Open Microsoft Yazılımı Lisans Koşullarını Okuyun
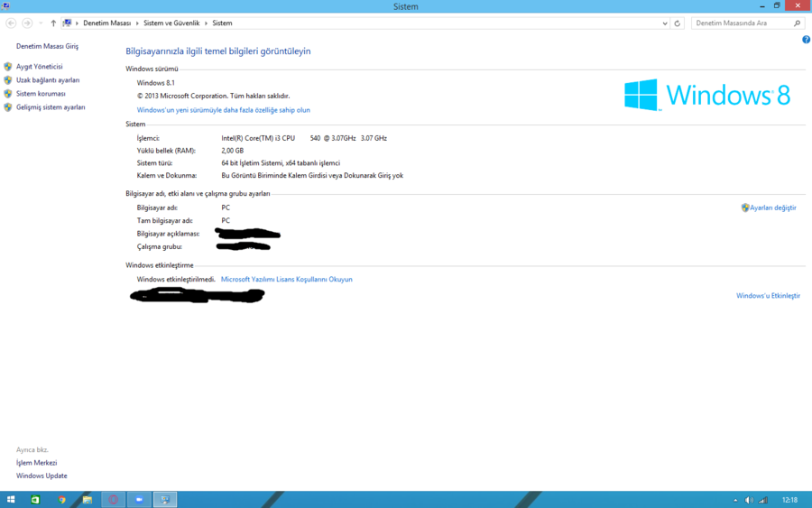Screen dimensions: 812x508 click(286, 279)
